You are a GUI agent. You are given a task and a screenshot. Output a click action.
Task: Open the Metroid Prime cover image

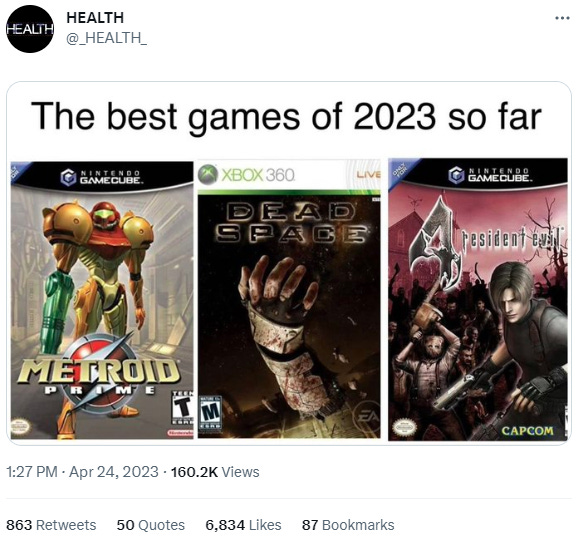[102, 300]
